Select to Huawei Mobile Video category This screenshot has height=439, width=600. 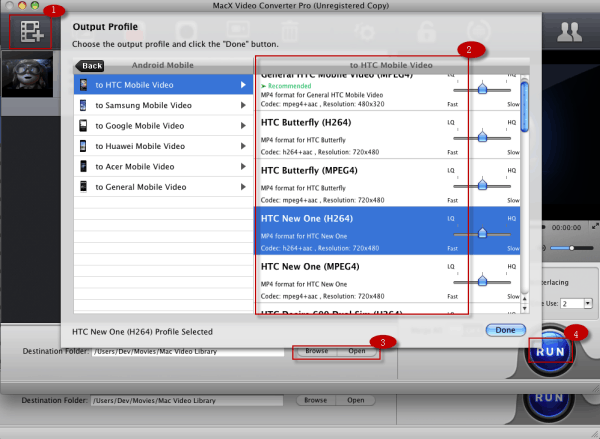click(163, 146)
